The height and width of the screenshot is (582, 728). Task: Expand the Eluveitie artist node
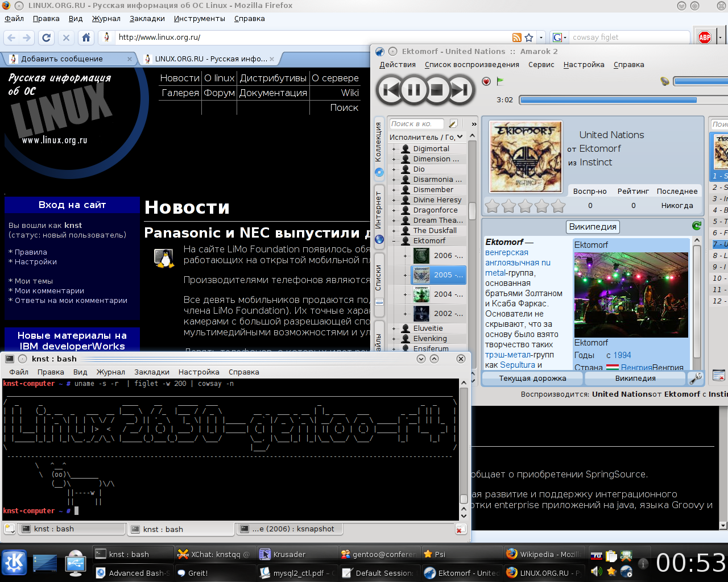click(x=393, y=329)
